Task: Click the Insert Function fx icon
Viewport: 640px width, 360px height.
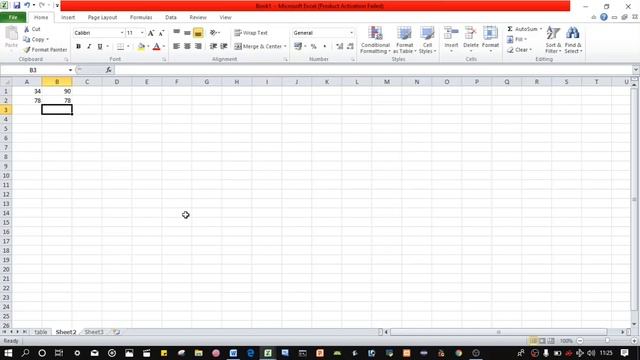Action: pos(109,70)
